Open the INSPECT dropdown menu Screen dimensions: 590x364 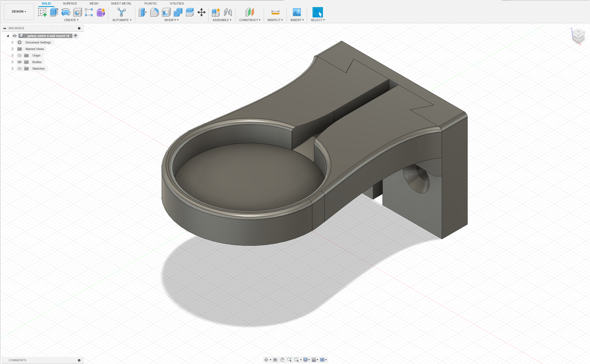275,20
